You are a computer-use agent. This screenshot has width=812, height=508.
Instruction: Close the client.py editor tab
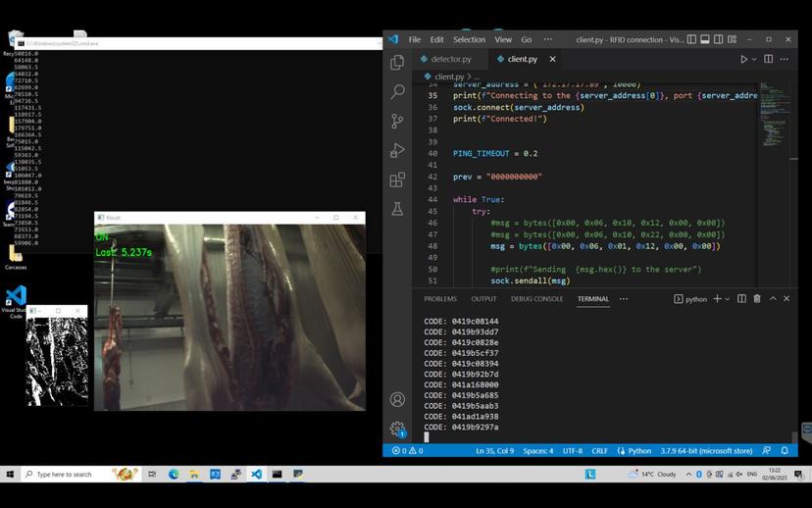tap(552, 59)
